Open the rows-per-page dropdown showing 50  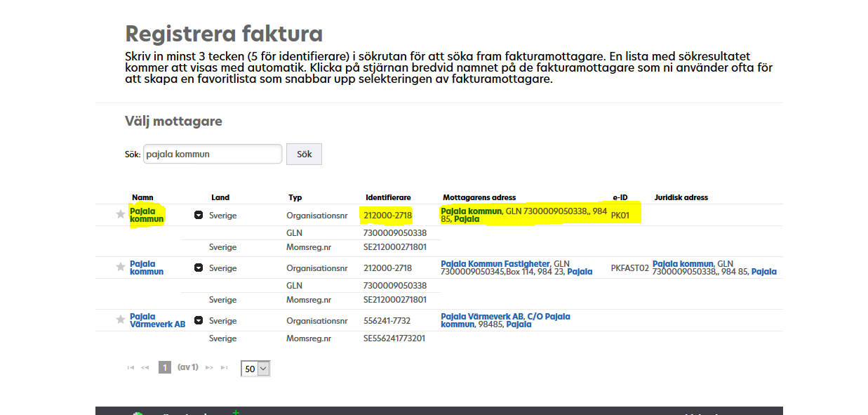click(x=255, y=368)
